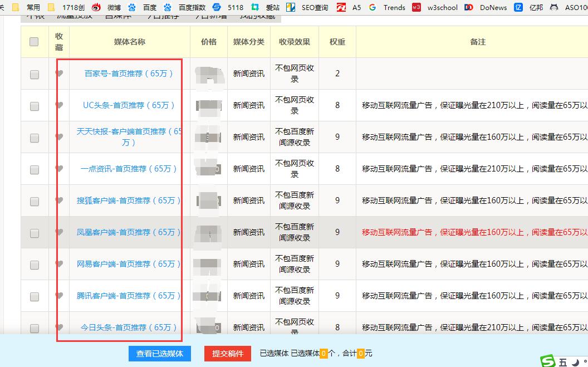Click the weight value 2 in 百家号 row
This screenshot has width=588, height=367.
pos(337,74)
